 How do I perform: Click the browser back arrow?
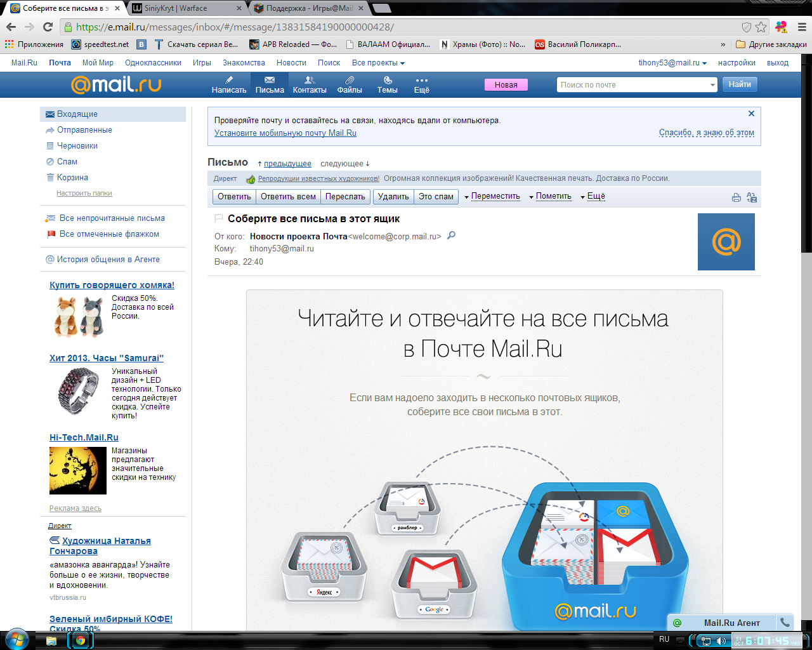(11, 27)
